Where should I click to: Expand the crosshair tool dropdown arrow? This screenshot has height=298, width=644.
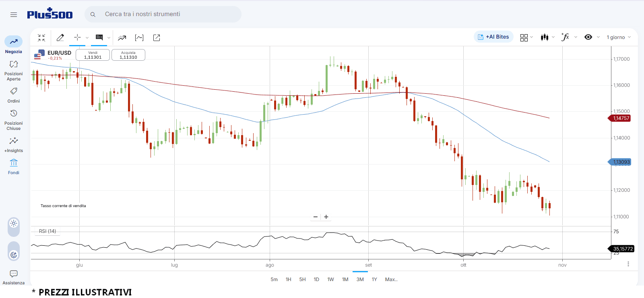[87, 38]
